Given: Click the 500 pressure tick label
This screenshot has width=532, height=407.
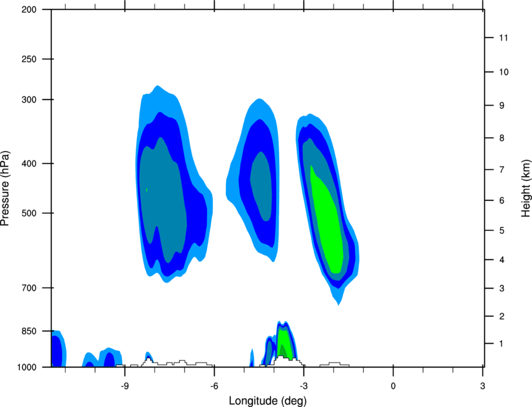Looking at the screenshot, I should [29, 213].
